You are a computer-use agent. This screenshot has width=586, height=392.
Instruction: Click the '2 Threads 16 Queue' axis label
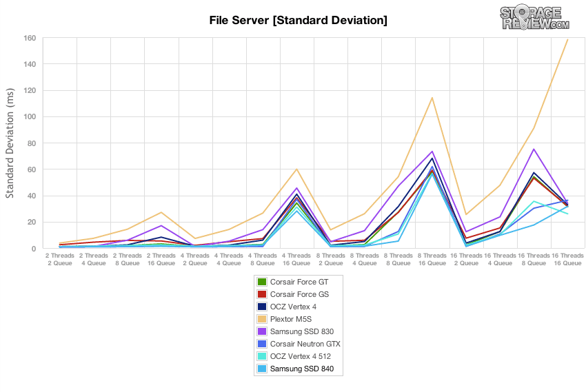click(x=161, y=260)
